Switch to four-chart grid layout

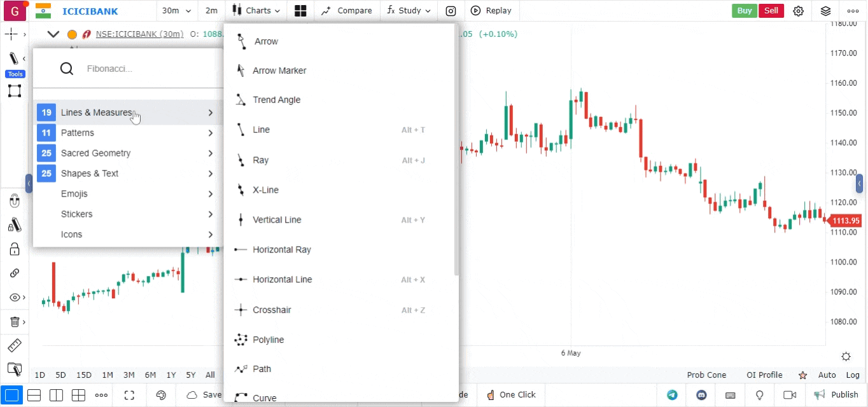point(78,395)
